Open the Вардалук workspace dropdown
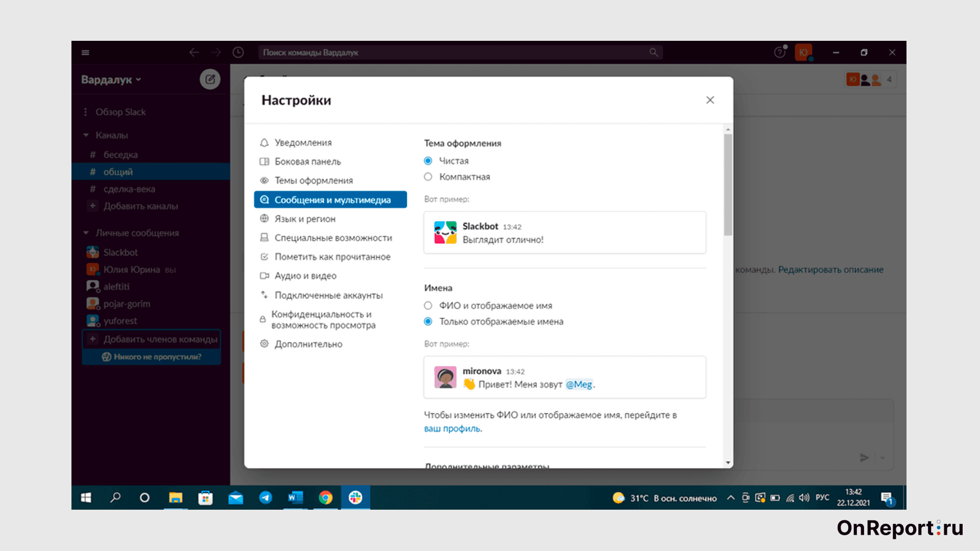This screenshot has width=980, height=551. (111, 80)
